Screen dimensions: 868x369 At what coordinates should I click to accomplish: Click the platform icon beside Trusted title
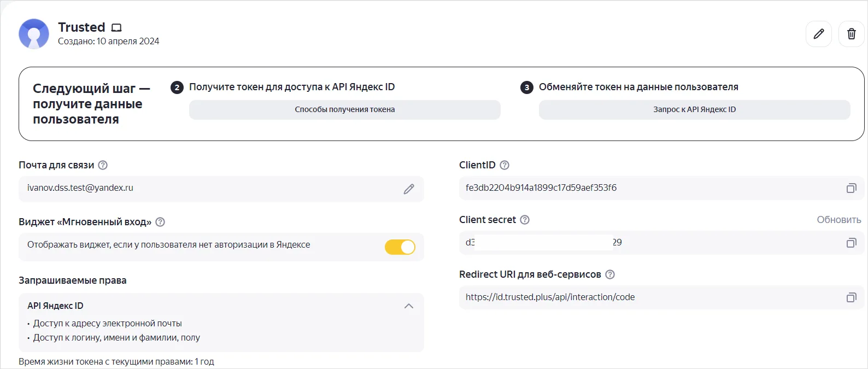pos(116,28)
